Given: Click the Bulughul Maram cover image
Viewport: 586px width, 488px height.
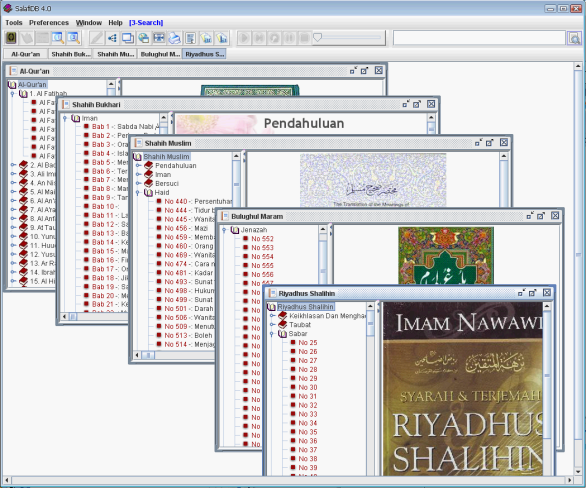Looking at the screenshot, I should pyautogui.click(x=446, y=256).
